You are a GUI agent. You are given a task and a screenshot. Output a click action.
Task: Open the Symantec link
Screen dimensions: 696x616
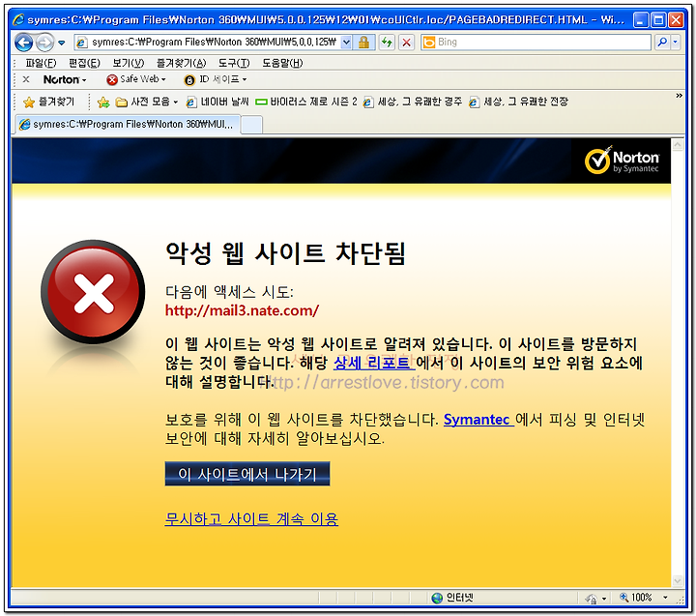tap(478, 420)
